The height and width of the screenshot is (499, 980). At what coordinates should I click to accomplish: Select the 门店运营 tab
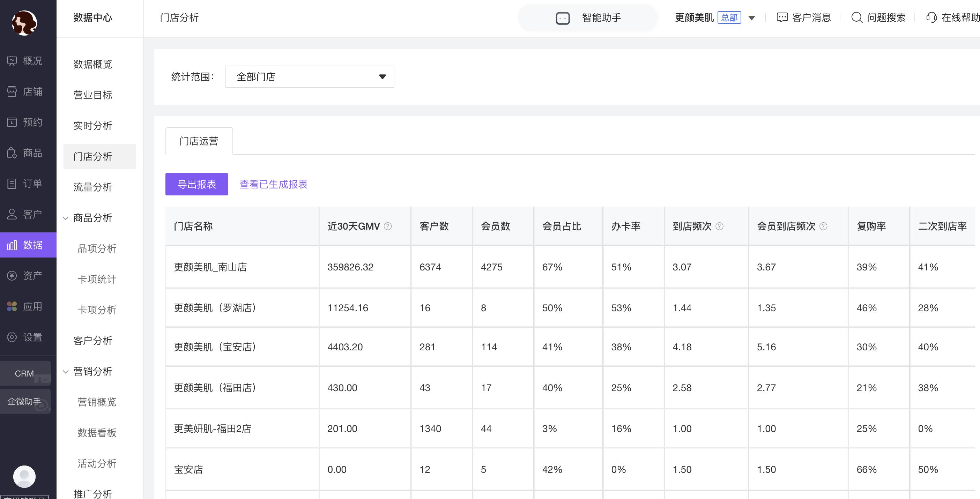tap(199, 141)
